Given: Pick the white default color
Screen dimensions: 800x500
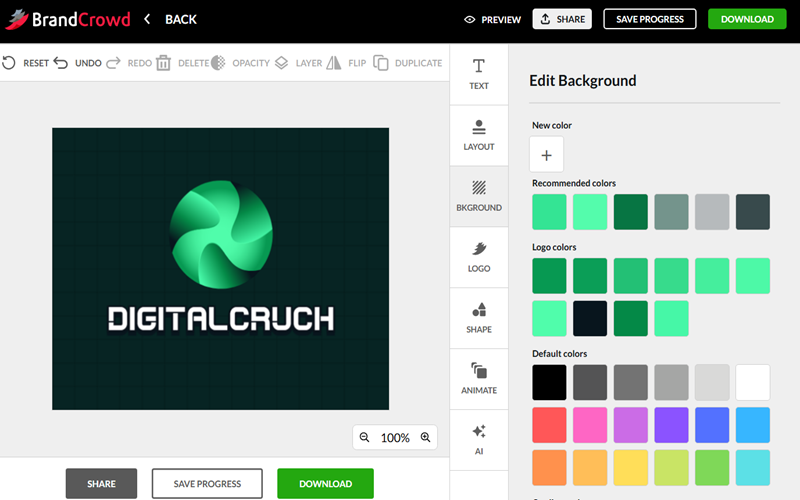Looking at the screenshot, I should pos(753,382).
